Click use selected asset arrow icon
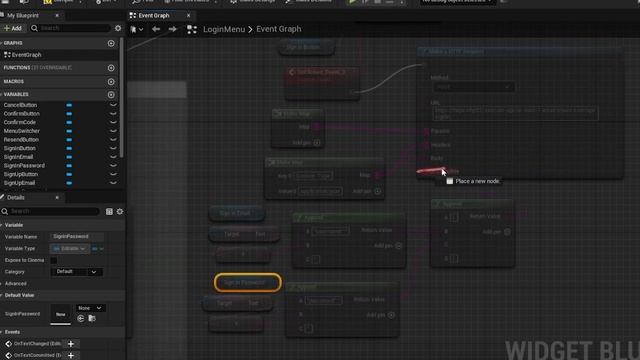The width and height of the screenshot is (640, 360). [x=81, y=318]
